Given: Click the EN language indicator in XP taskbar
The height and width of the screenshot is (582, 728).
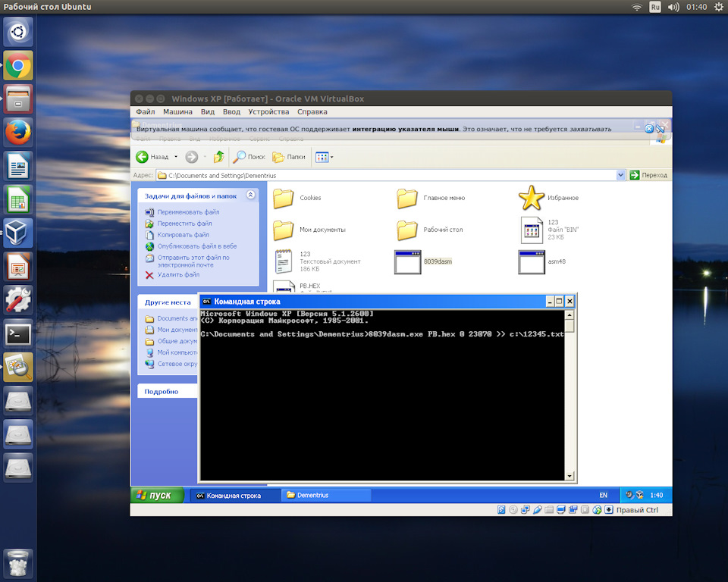Looking at the screenshot, I should tap(603, 495).
